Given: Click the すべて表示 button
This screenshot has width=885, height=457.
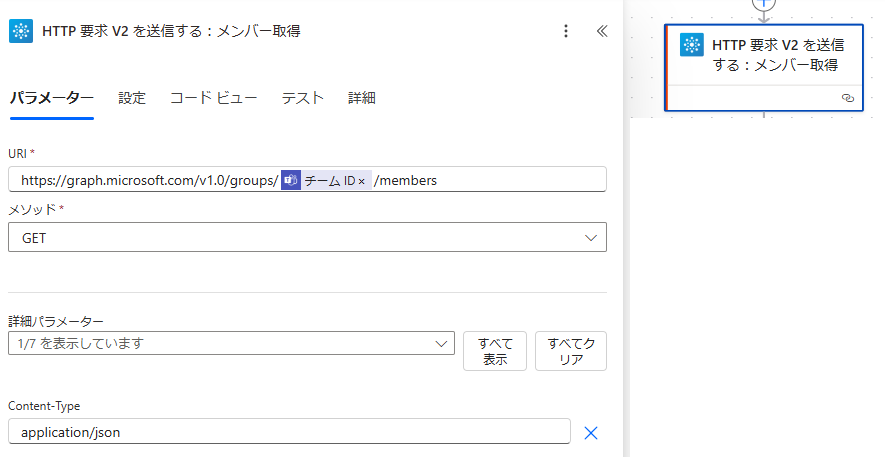Looking at the screenshot, I should point(495,351).
